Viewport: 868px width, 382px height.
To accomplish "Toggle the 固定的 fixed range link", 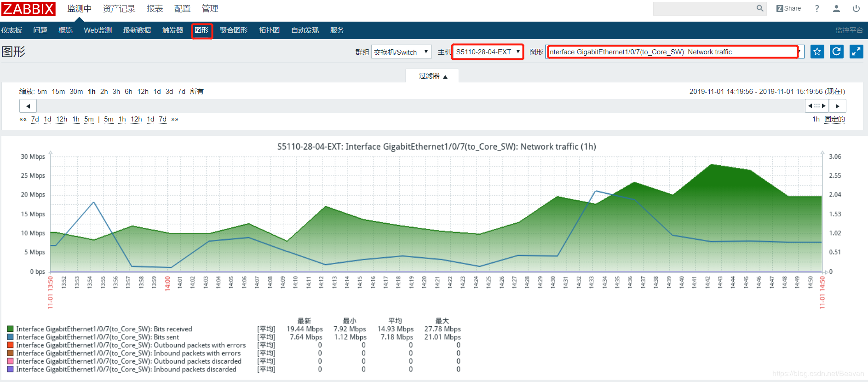I will [834, 119].
